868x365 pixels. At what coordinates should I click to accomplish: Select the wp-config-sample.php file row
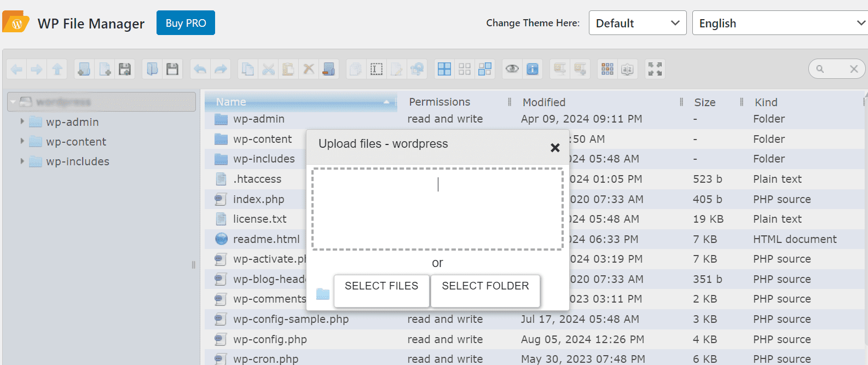point(535,319)
